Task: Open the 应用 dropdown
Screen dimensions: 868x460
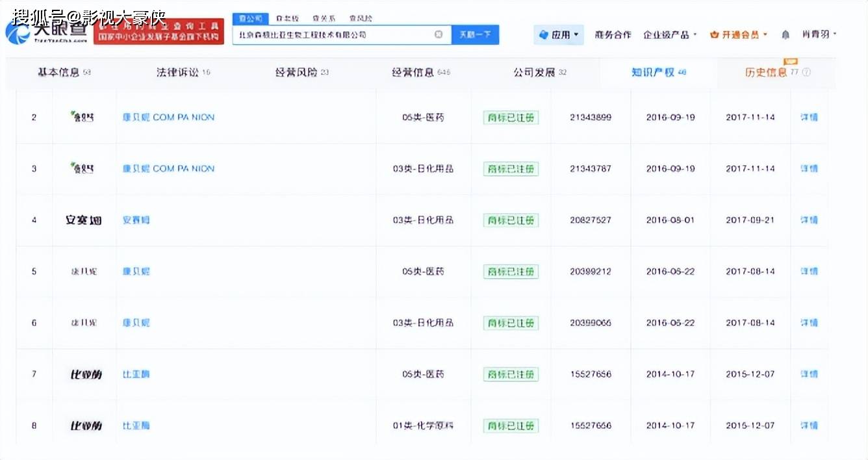Action: (x=559, y=34)
